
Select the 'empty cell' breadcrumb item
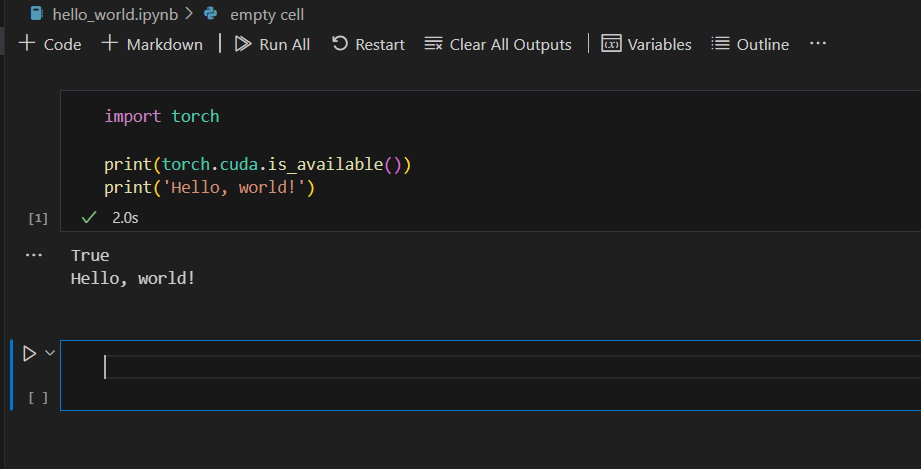[267, 14]
